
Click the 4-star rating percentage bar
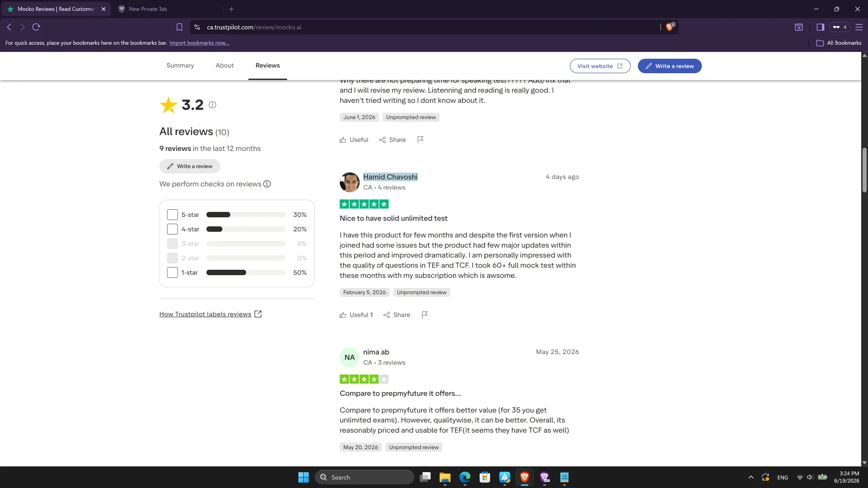pyautogui.click(x=246, y=229)
